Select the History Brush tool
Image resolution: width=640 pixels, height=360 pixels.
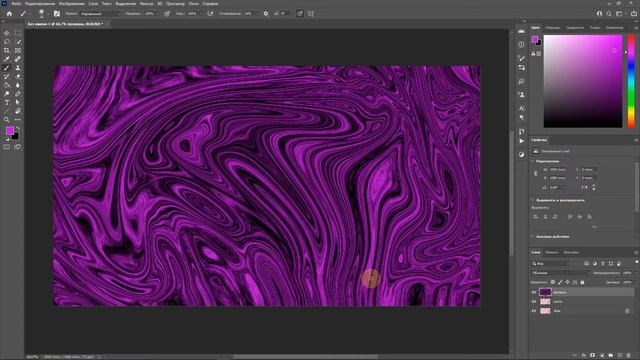(x=7, y=76)
